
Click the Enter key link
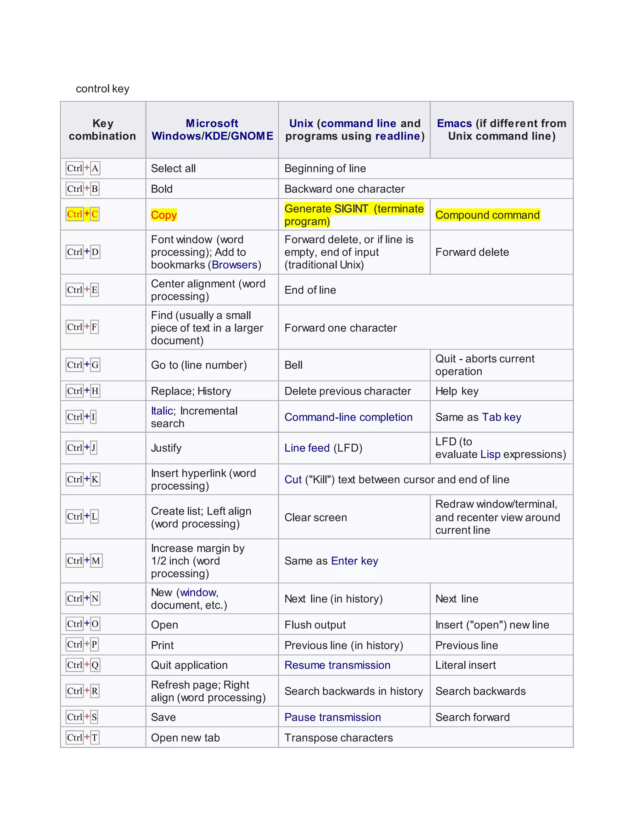tap(354, 561)
